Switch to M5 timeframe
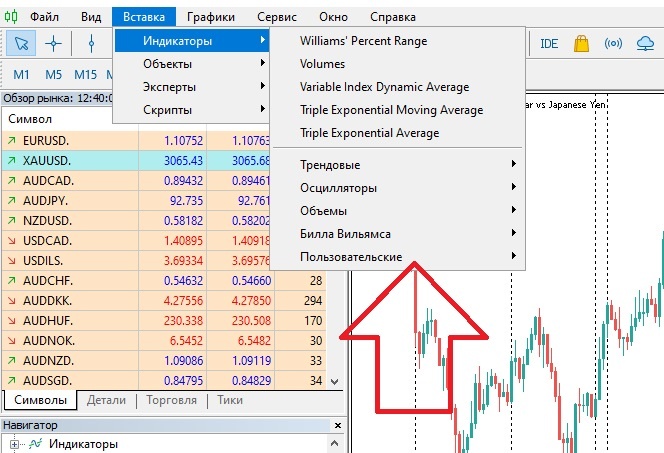 [x=53, y=75]
